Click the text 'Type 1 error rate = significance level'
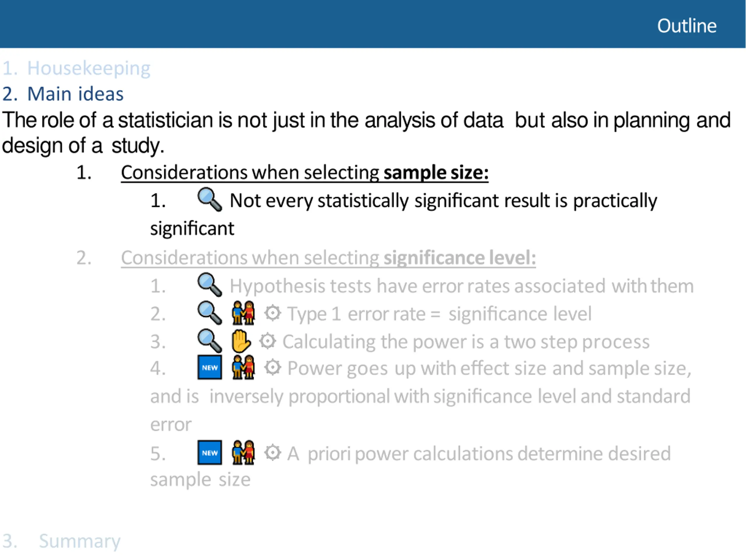This screenshot has width=746, height=560. point(439,314)
